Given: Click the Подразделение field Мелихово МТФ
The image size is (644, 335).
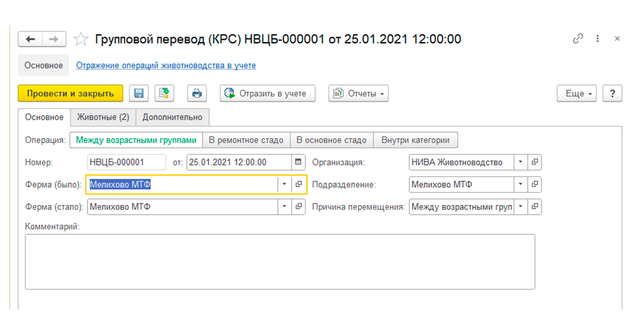Looking at the screenshot, I should 462,184.
